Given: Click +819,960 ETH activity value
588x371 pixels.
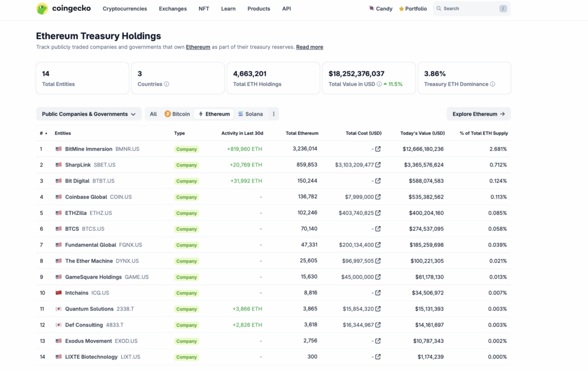Looking at the screenshot, I should (x=245, y=149).
